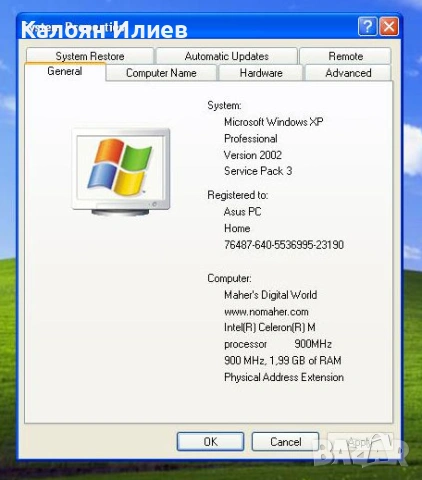
Task: Click product ID 76487-640-5536995-23190
Action: click(284, 245)
